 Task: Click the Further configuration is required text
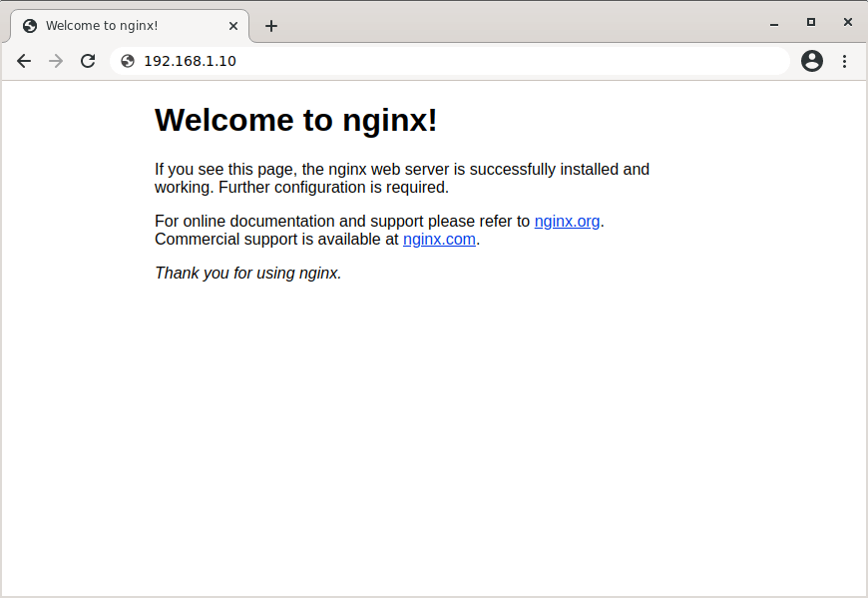pos(334,187)
